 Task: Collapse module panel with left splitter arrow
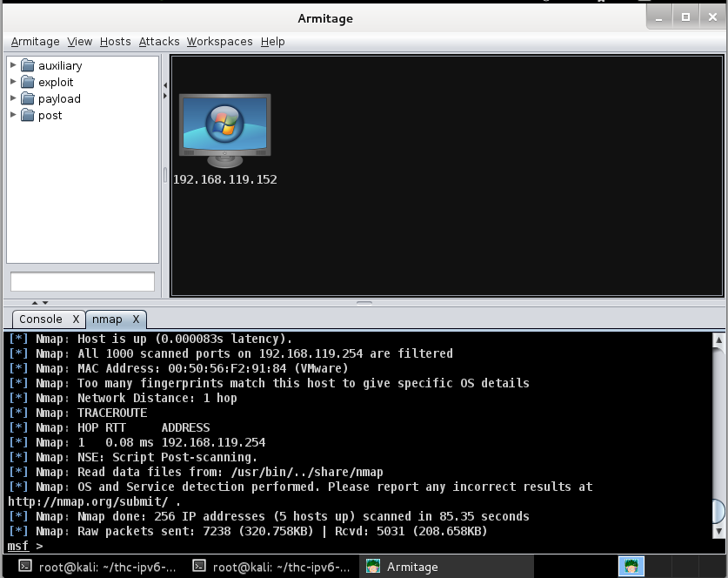click(165, 85)
